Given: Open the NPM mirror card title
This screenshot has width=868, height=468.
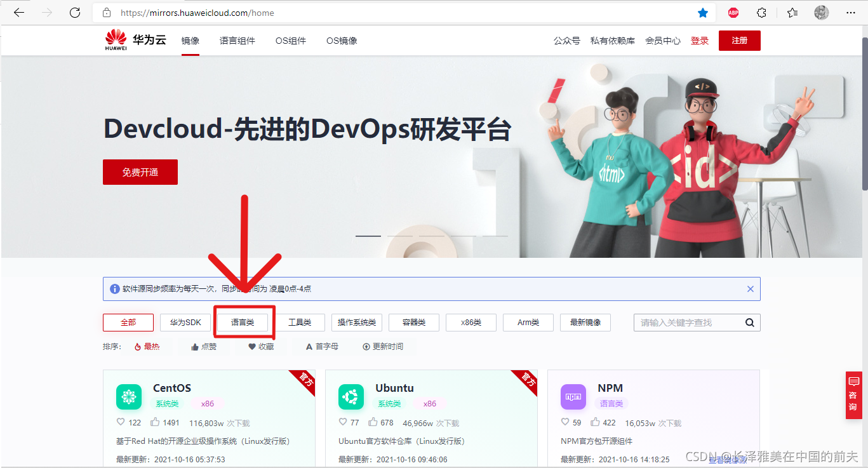Looking at the screenshot, I should pyautogui.click(x=610, y=388).
